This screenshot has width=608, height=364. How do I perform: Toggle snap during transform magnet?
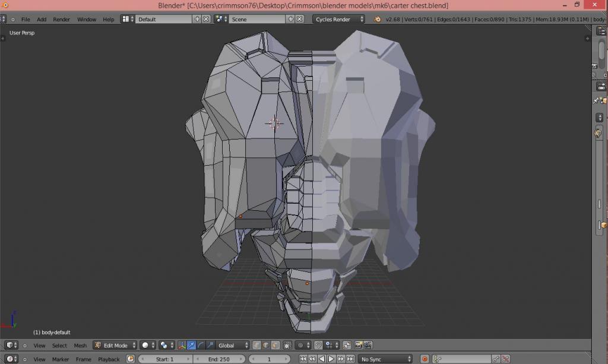[x=318, y=345]
